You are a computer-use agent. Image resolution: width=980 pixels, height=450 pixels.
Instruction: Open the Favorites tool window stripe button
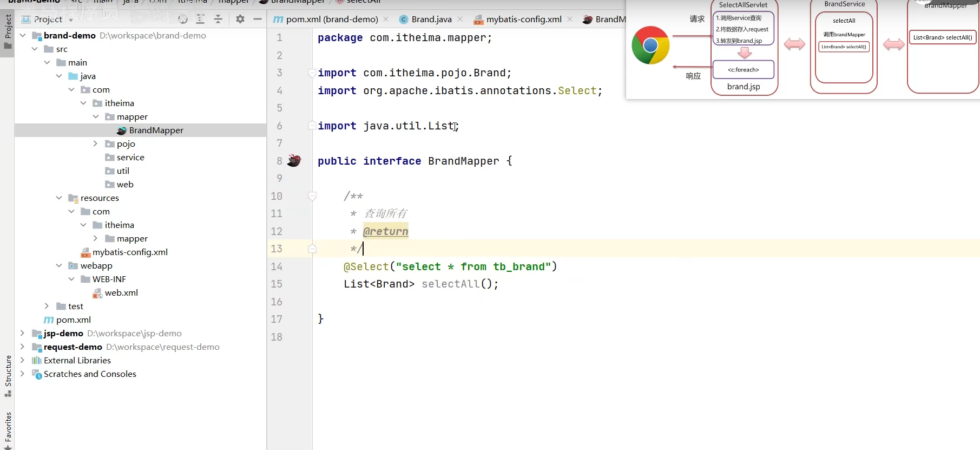point(8,431)
